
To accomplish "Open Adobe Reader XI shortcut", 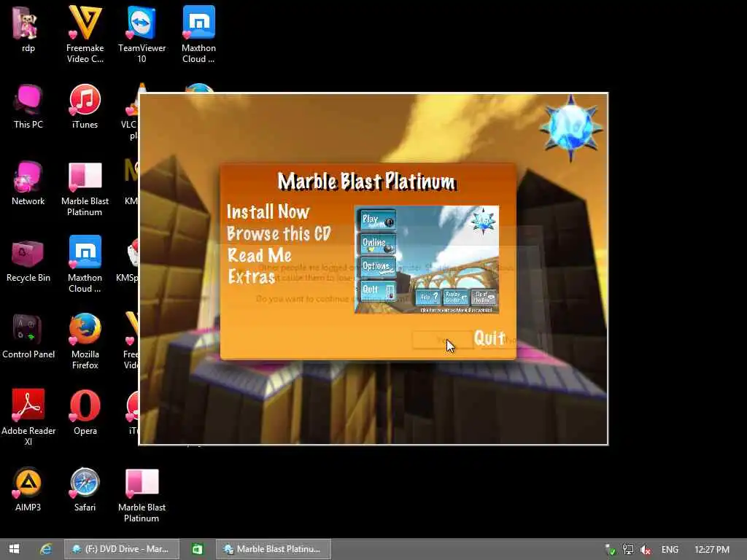I will click(28, 417).
